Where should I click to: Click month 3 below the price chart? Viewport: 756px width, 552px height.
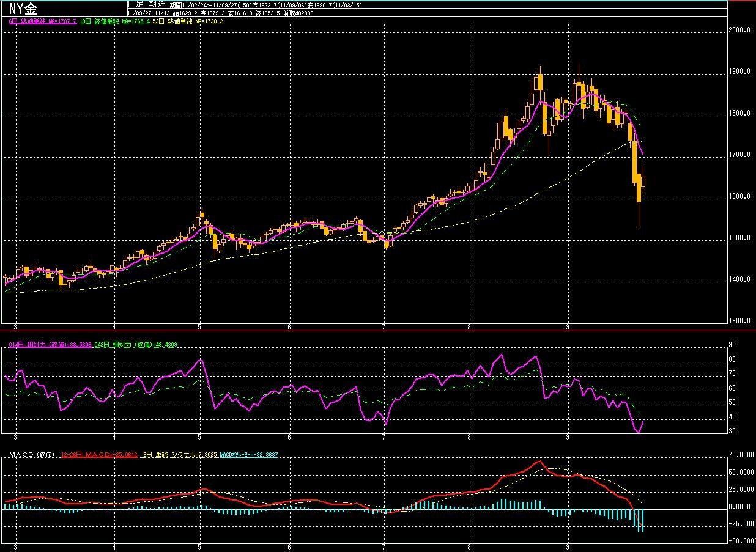click(15, 327)
